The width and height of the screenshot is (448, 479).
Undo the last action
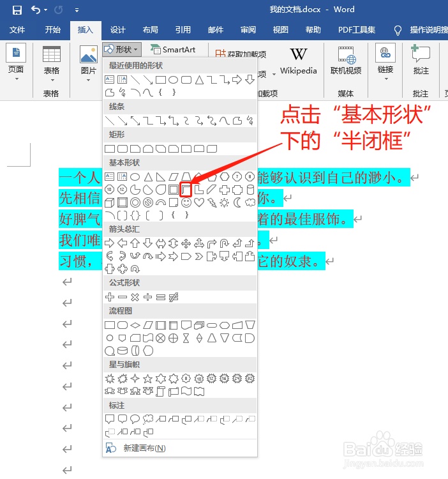pyautogui.click(x=36, y=10)
